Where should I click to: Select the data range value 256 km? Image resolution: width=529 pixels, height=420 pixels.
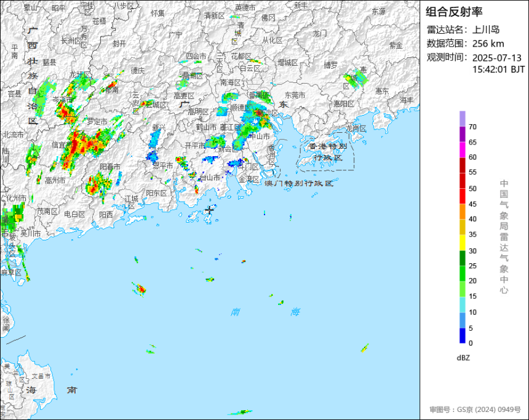click(x=488, y=44)
